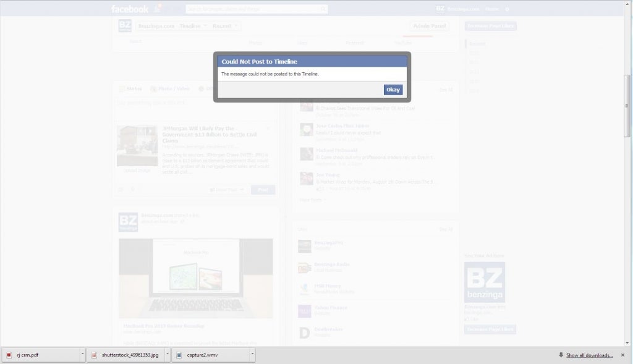Click Show all downloads link
This screenshot has width=633, height=364.
[x=589, y=355]
